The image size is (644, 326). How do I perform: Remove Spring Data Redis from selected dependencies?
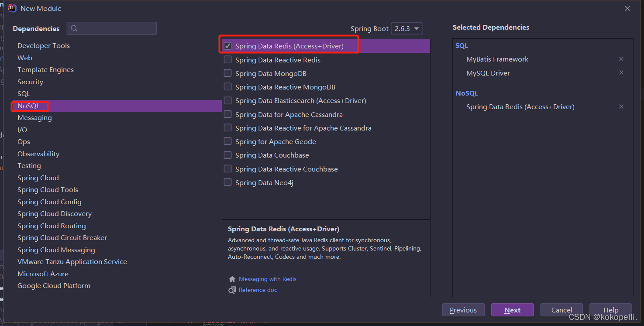click(621, 106)
